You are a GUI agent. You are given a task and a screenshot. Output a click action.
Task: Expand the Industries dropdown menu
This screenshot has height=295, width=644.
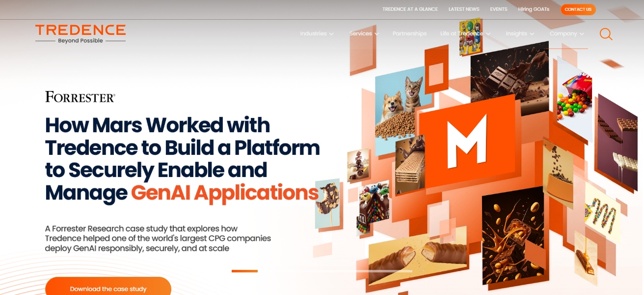(317, 33)
